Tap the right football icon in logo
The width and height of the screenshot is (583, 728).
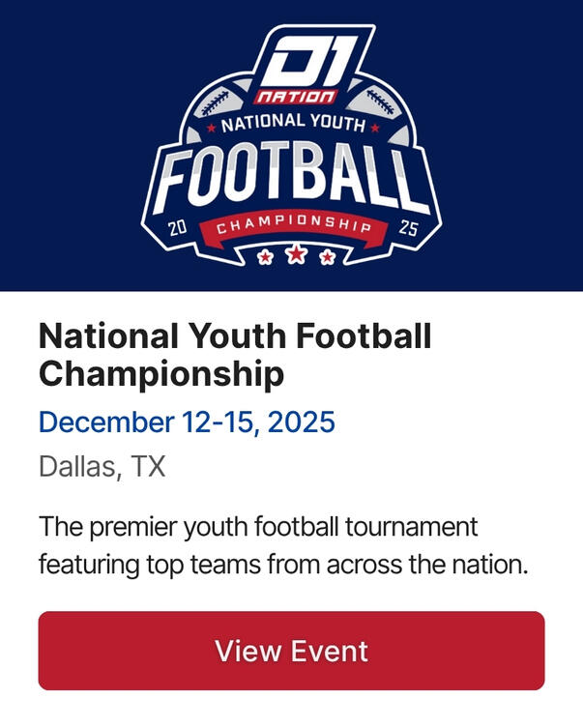[369, 102]
